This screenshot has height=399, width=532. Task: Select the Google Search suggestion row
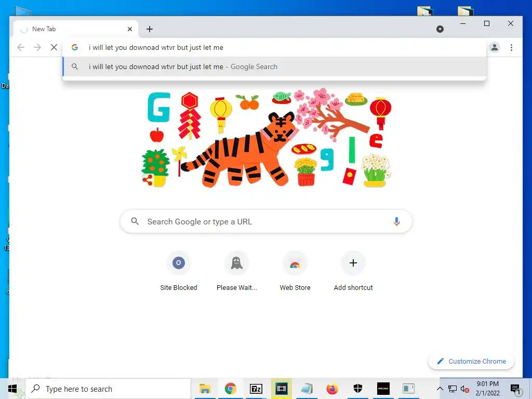274,67
